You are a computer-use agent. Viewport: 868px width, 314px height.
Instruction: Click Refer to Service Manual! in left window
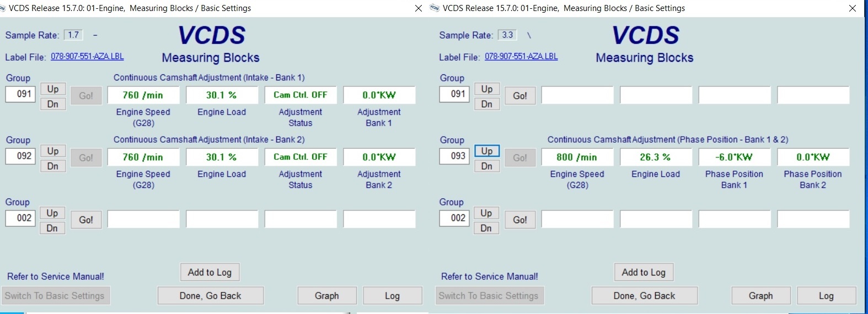(x=56, y=277)
